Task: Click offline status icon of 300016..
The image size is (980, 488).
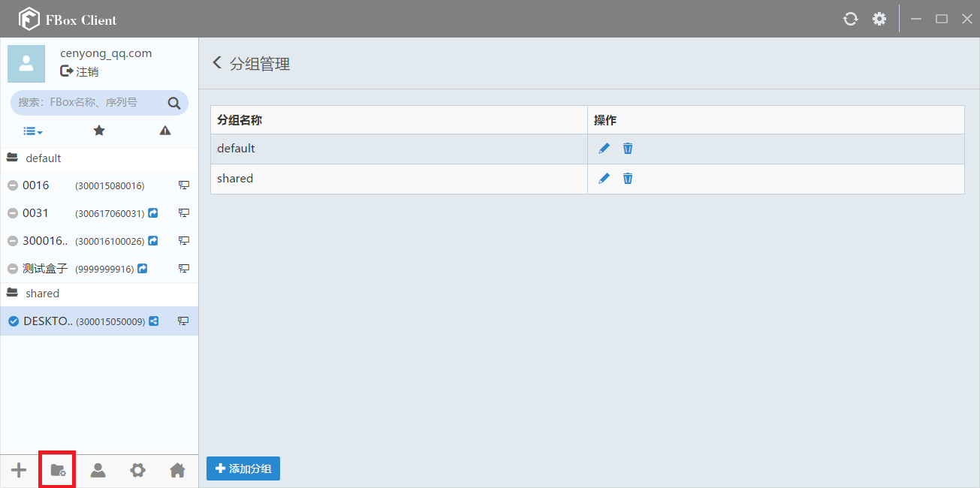Action: pos(13,241)
